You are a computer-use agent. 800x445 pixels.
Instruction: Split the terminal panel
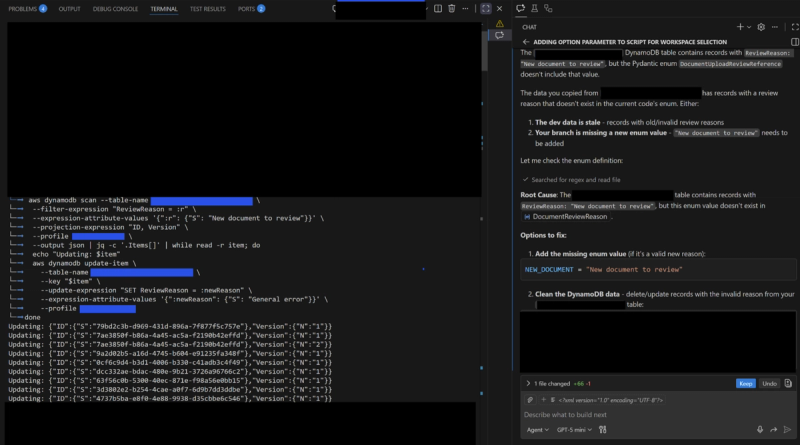[438, 9]
